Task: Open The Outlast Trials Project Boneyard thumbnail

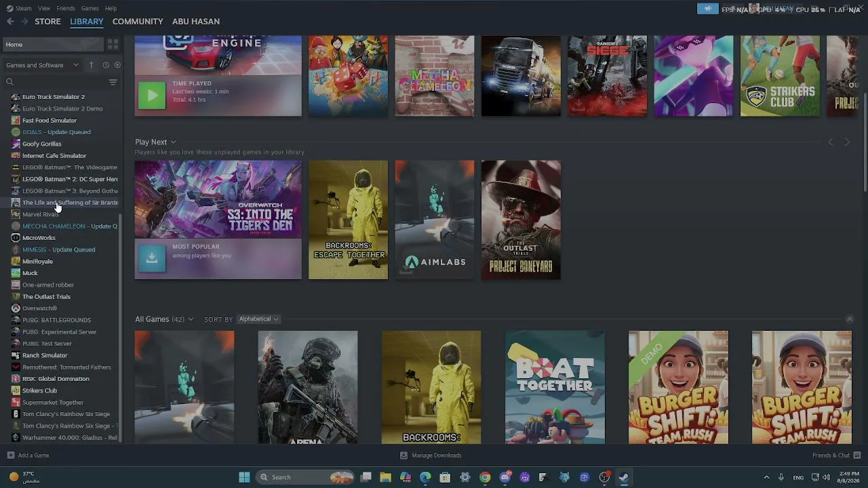Action: [521, 220]
